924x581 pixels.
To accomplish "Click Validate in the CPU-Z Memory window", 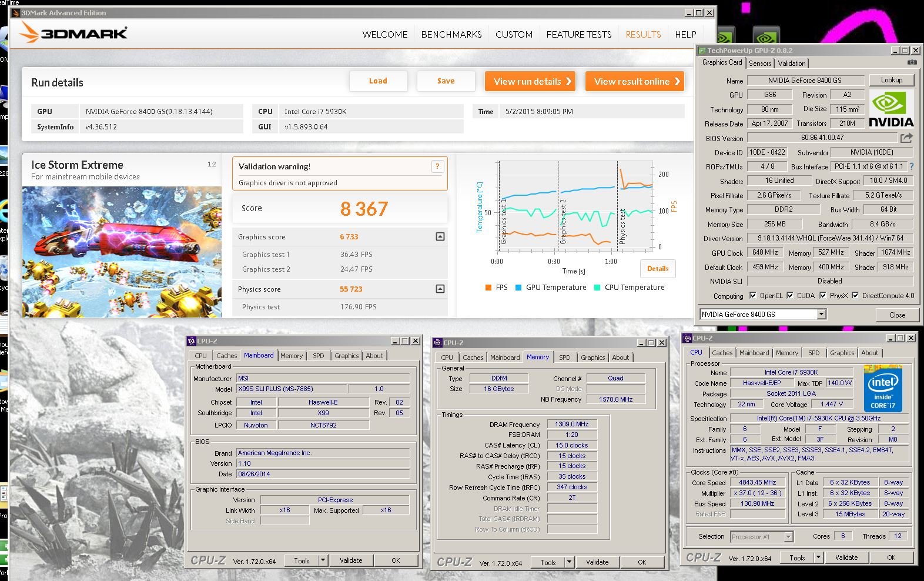I will [597, 562].
